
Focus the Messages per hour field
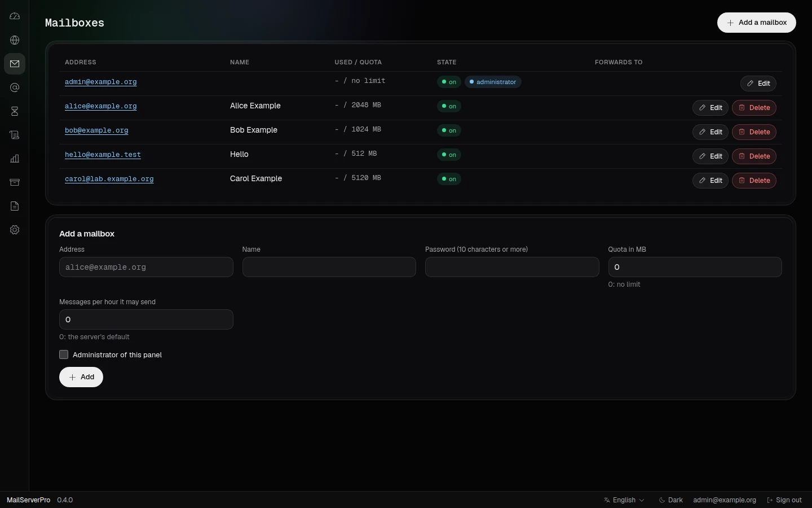click(146, 319)
